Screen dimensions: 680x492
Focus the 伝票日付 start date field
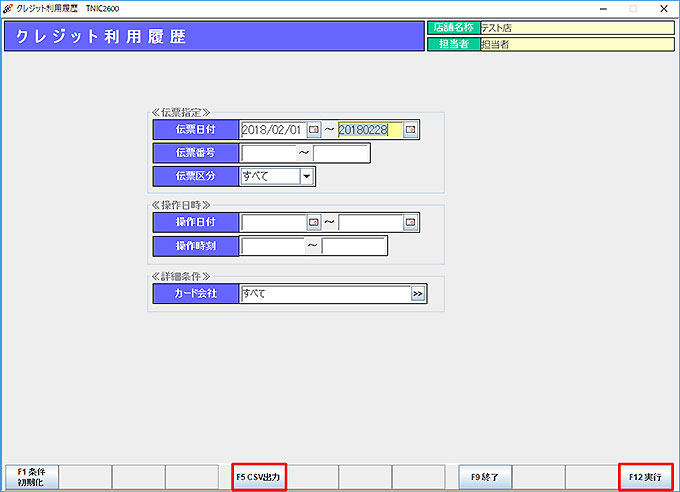tap(274, 129)
